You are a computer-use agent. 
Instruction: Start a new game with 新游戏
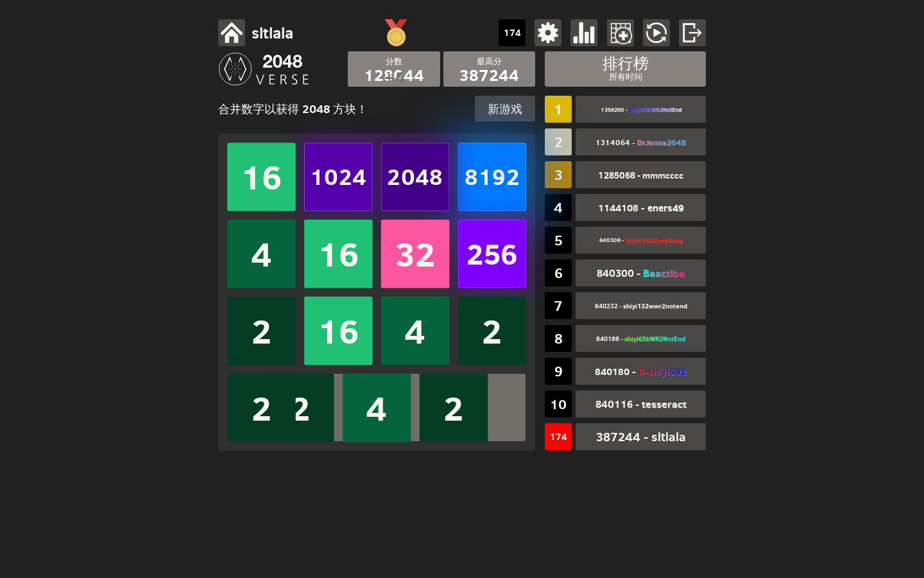pyautogui.click(x=505, y=109)
